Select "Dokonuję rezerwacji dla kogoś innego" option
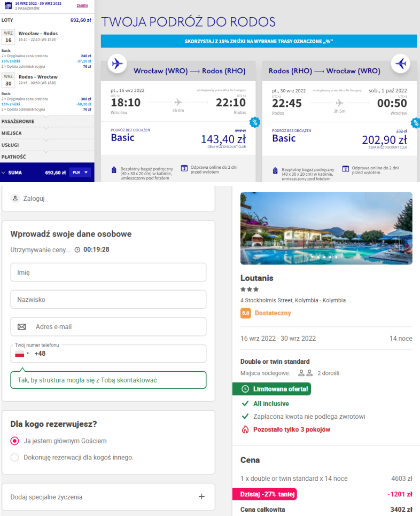The width and height of the screenshot is (420, 516). coord(15,457)
